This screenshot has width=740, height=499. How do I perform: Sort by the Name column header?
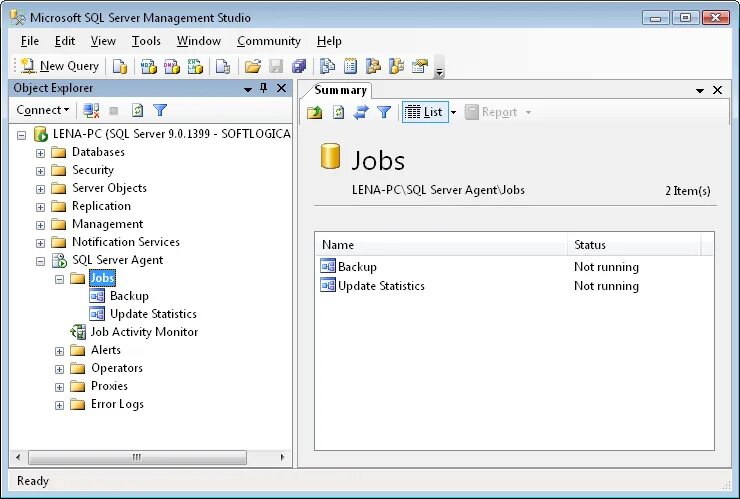pyautogui.click(x=441, y=245)
